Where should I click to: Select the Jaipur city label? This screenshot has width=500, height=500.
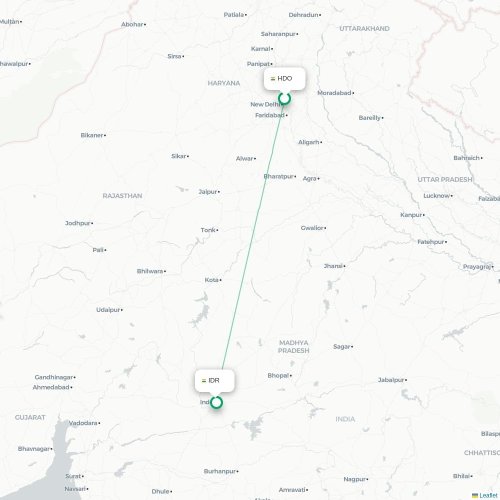(x=208, y=192)
